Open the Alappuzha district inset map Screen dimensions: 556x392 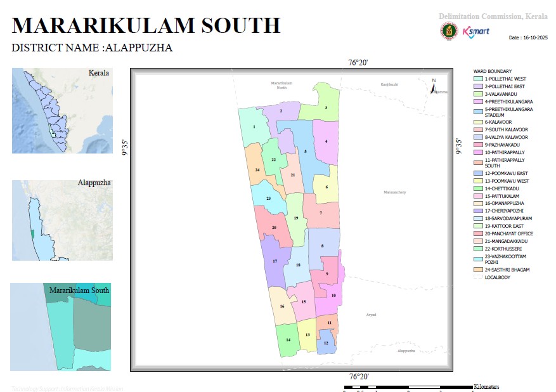(62, 220)
